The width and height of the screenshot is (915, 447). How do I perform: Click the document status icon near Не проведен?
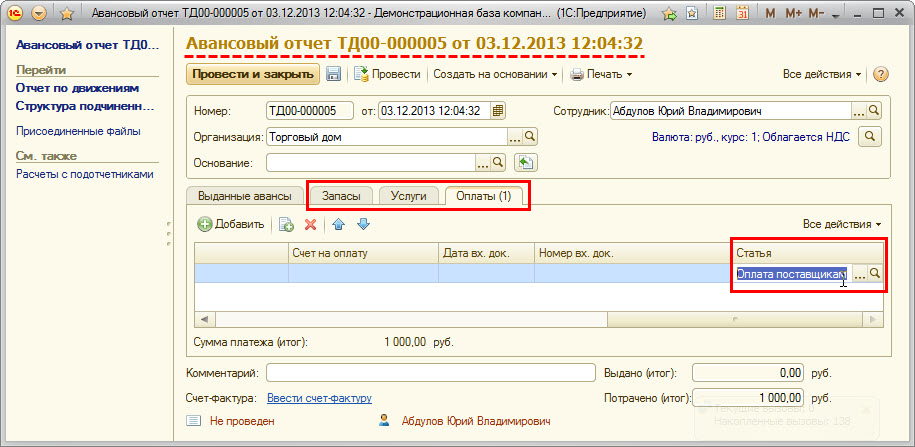[x=194, y=421]
